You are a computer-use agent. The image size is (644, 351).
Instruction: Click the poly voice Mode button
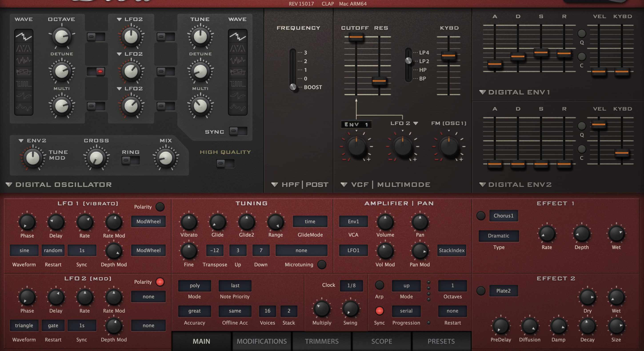194,285
